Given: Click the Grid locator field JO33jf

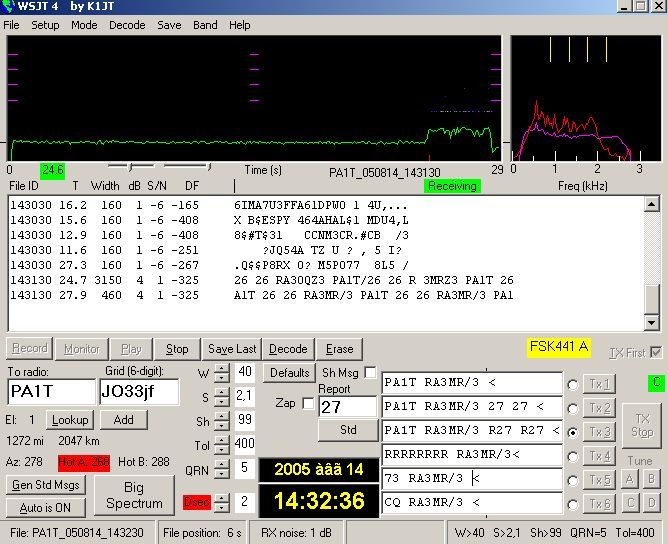Looking at the screenshot, I should (x=139, y=391).
